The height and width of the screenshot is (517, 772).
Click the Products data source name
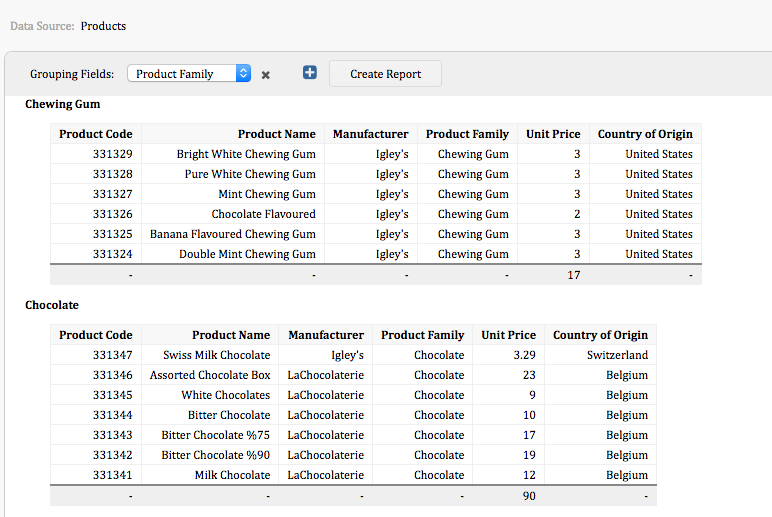103,26
